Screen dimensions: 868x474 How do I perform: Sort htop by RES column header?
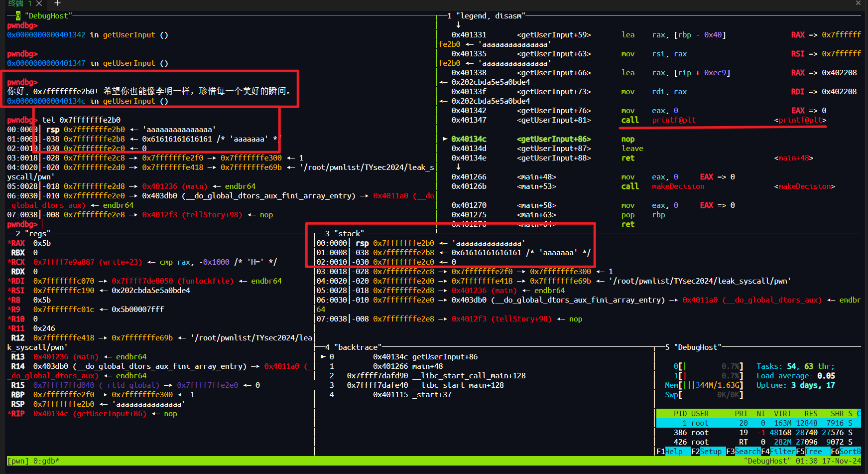(x=811, y=414)
